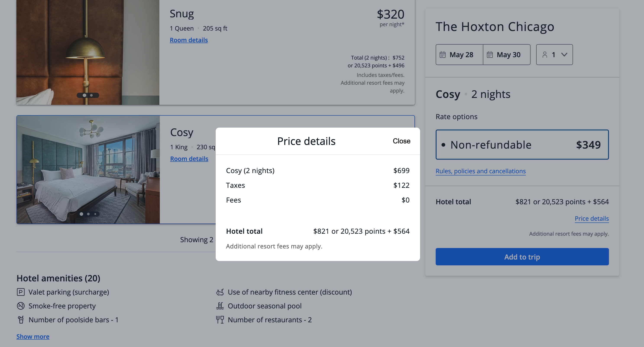Close the Price details dialog
Image resolution: width=644 pixels, height=347 pixels.
401,141
